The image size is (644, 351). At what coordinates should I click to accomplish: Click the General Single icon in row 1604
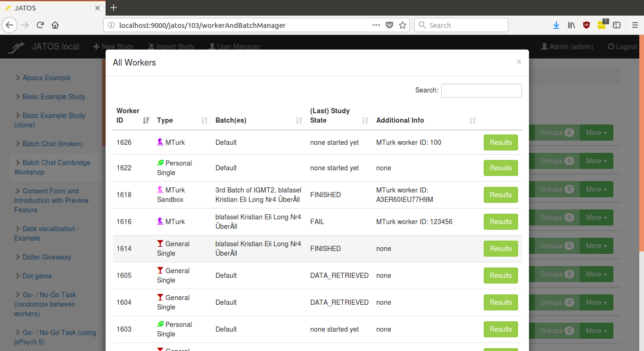[x=160, y=297]
